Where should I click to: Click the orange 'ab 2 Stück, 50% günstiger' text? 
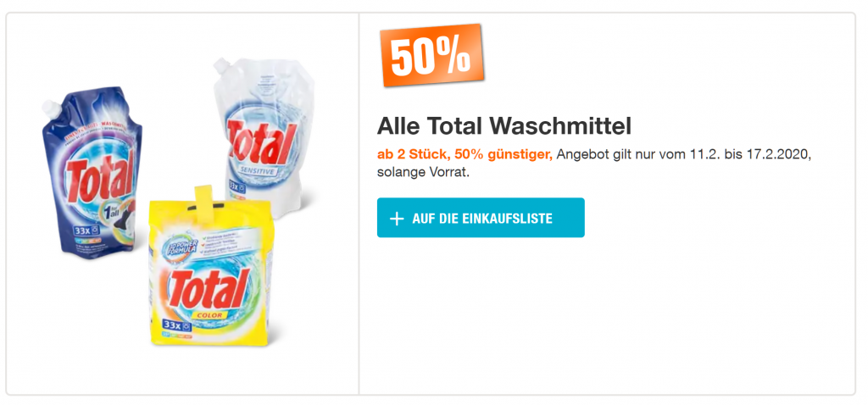tap(465, 154)
